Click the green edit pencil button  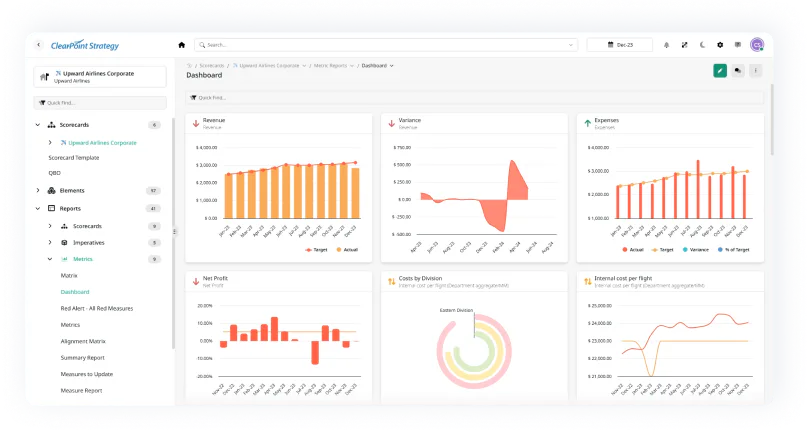(720, 71)
